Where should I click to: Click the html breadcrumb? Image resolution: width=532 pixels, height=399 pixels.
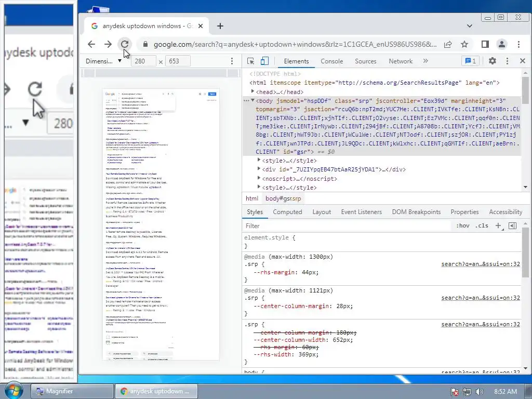252,198
